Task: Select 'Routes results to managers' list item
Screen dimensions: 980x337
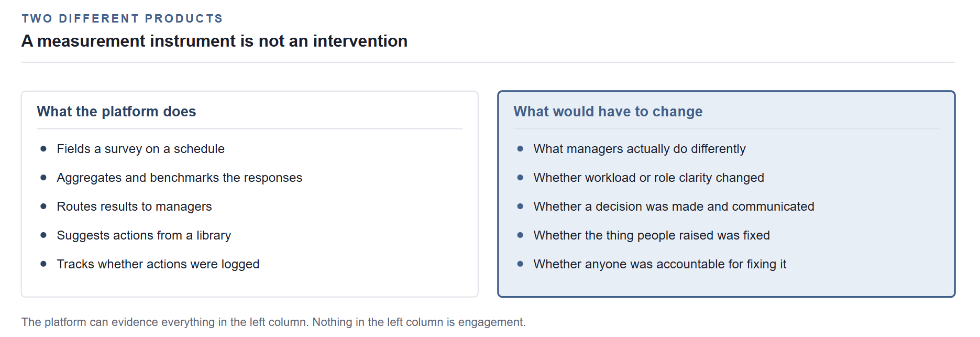Action: click(x=134, y=206)
